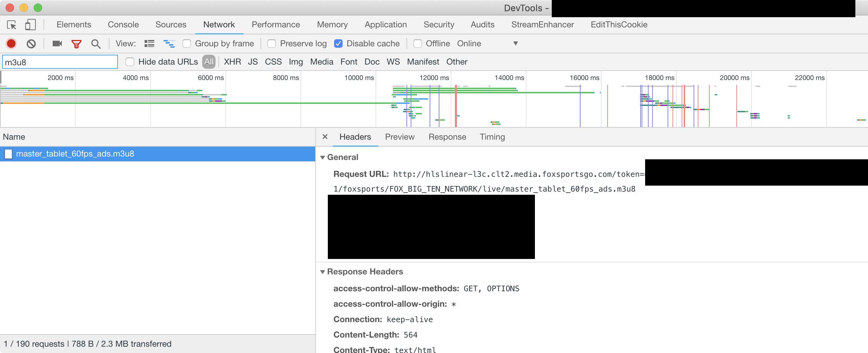Filter requests by XHR type
The height and width of the screenshot is (353, 868).
click(232, 62)
